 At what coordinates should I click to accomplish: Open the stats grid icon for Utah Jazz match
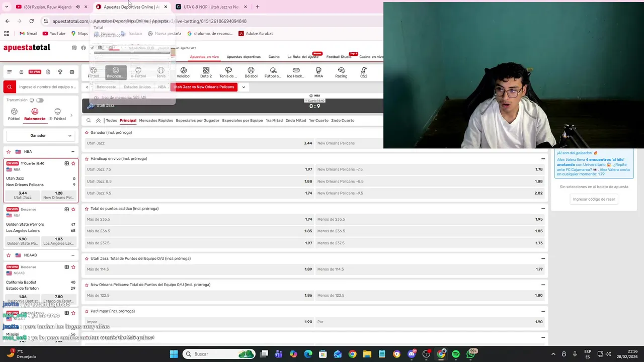pos(66,163)
